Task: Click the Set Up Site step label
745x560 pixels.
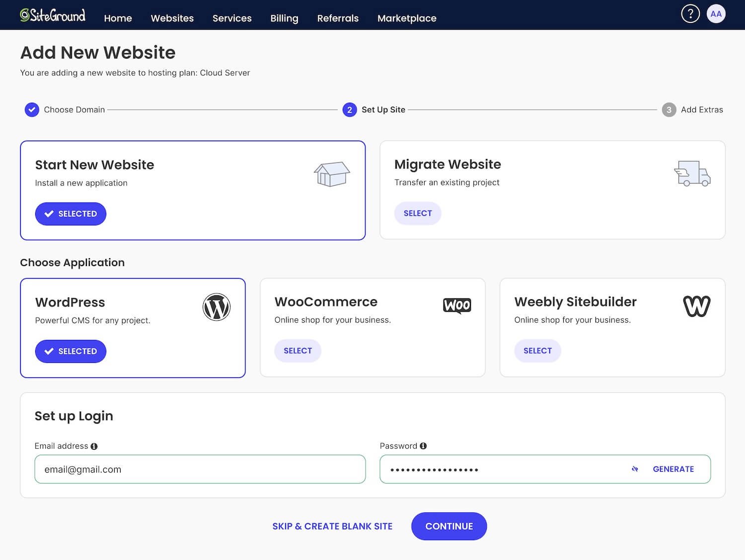Action: pyautogui.click(x=383, y=110)
